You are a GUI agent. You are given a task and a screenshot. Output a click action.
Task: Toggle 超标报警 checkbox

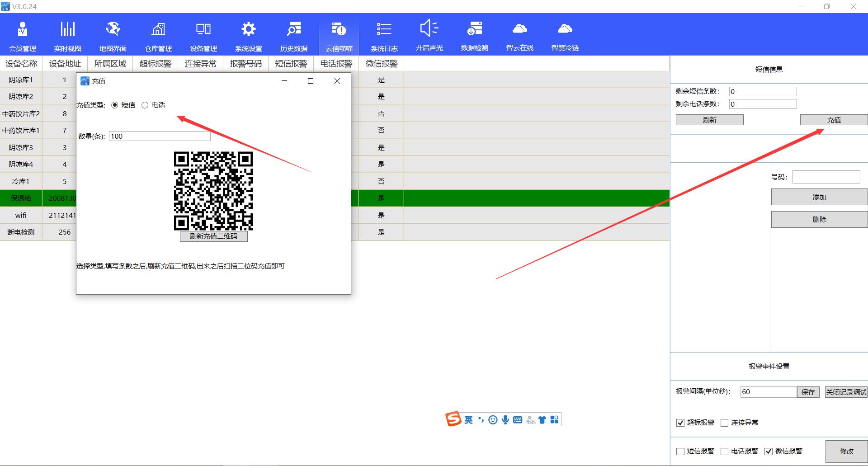pyautogui.click(x=680, y=423)
